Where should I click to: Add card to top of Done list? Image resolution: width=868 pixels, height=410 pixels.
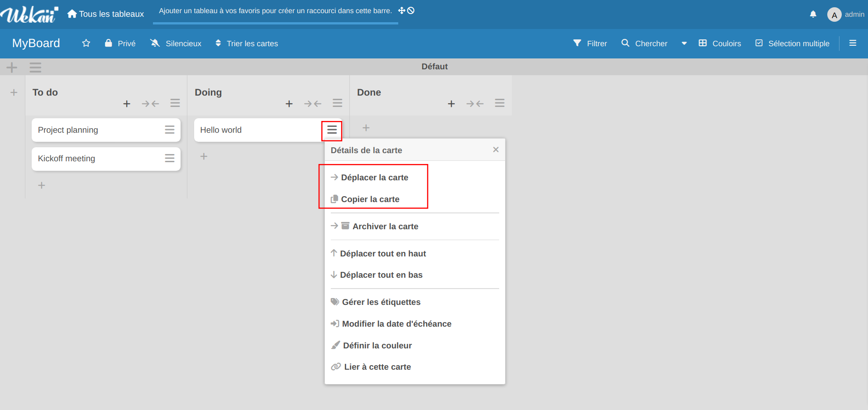coord(451,104)
